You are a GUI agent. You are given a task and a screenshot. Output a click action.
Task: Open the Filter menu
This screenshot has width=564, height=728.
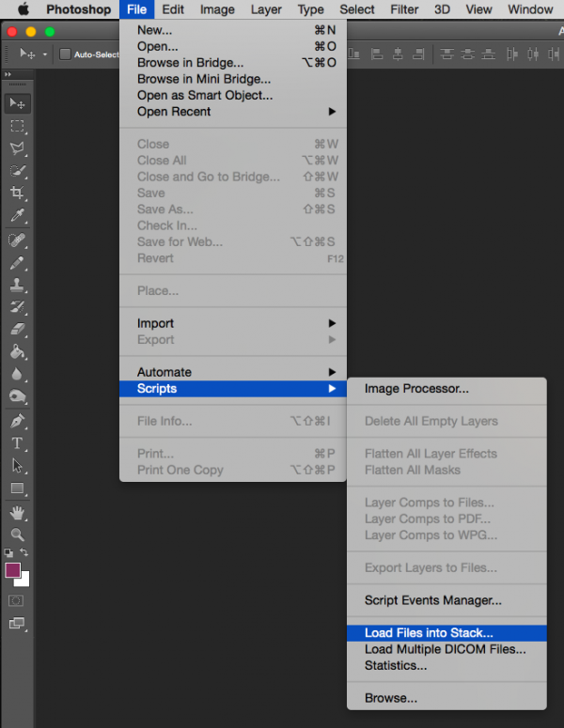click(404, 9)
